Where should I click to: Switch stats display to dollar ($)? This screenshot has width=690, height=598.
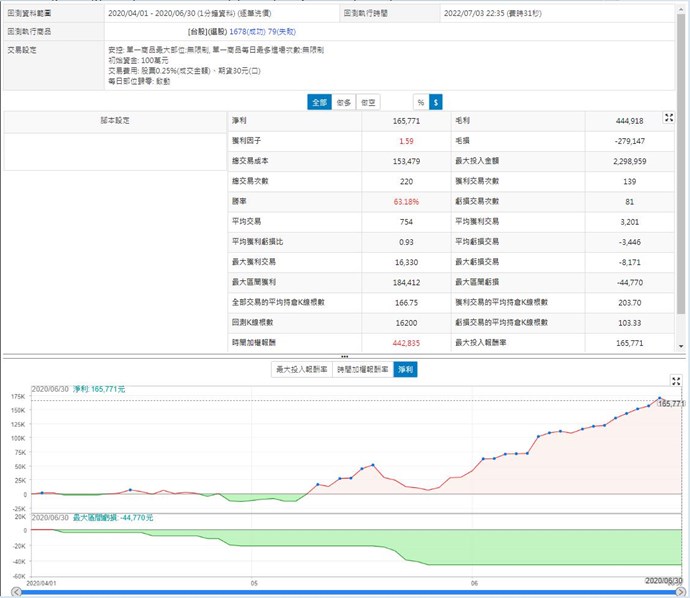[x=435, y=102]
